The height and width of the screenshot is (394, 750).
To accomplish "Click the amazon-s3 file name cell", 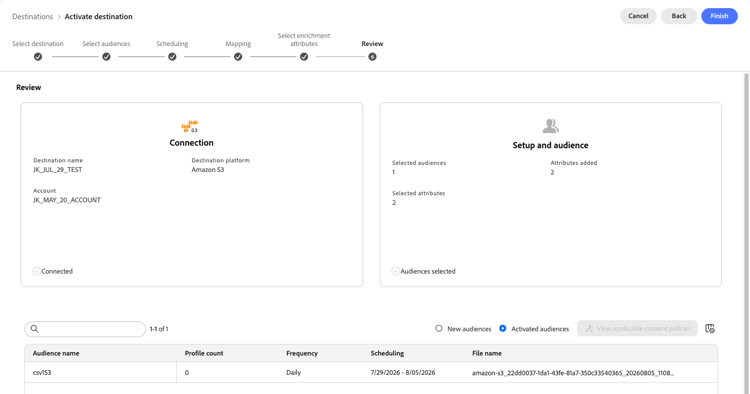I will (573, 373).
